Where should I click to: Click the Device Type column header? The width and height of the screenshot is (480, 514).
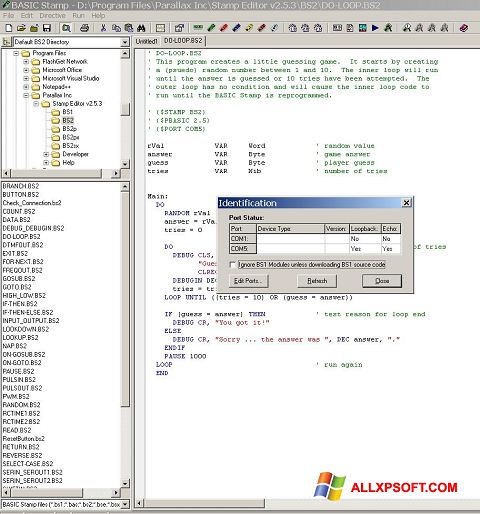click(x=291, y=229)
